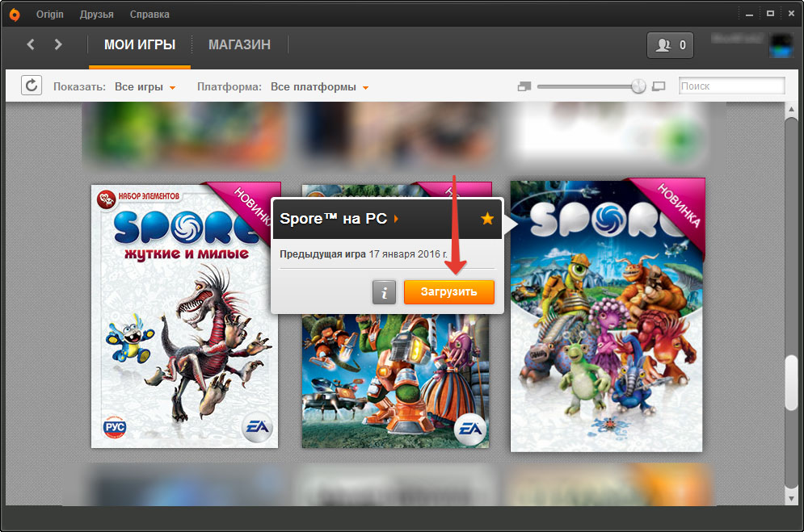Click the tile size slider handle
Image resolution: width=804 pixels, height=532 pixels.
[x=638, y=86]
